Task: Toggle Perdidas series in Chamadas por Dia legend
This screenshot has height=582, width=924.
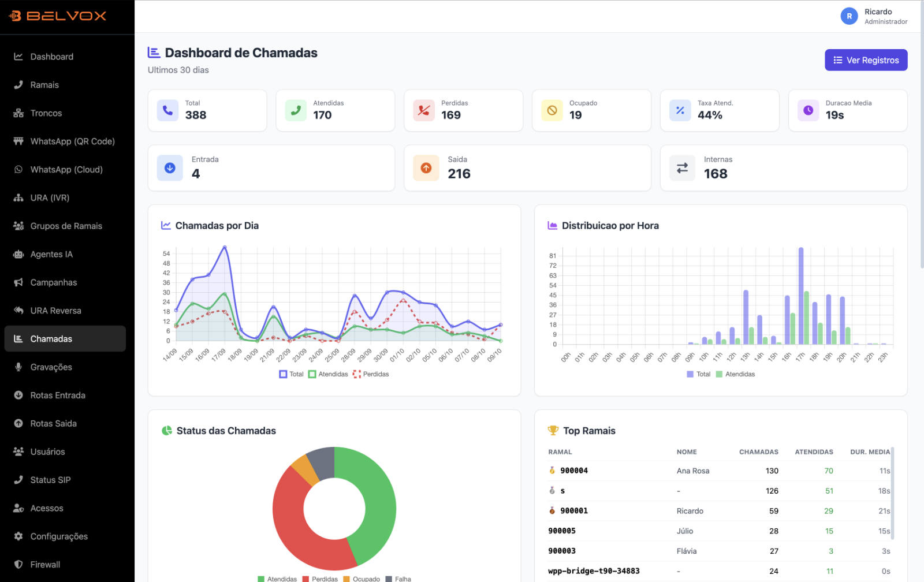Action: click(x=371, y=374)
